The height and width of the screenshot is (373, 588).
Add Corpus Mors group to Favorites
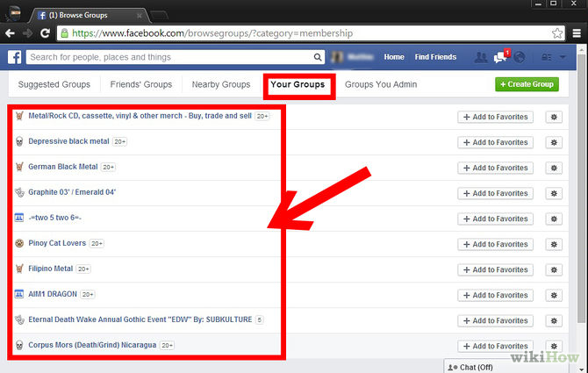point(495,347)
